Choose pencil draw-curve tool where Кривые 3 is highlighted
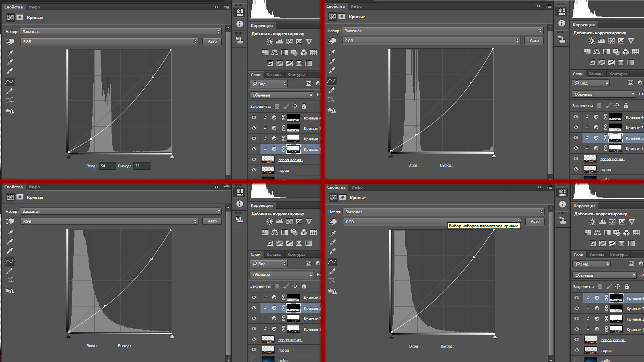The image size is (644, 362). 10,271
